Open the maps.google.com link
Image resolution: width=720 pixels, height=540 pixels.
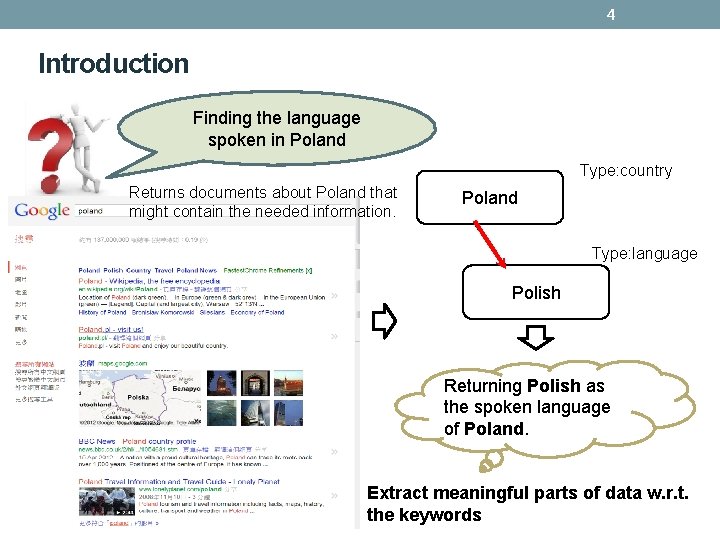point(123,363)
